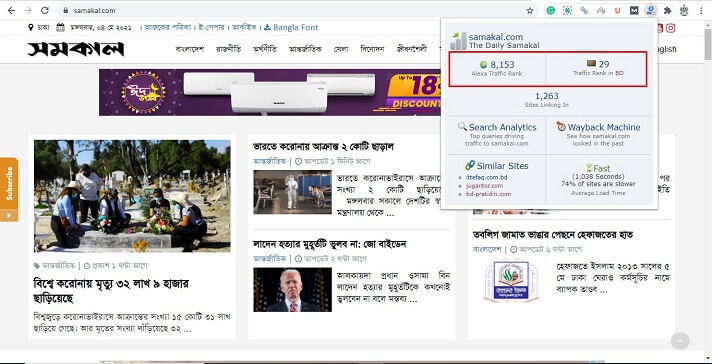Open the Joe Biden photo thumbnail
The image size is (712, 364).
pos(292,290)
